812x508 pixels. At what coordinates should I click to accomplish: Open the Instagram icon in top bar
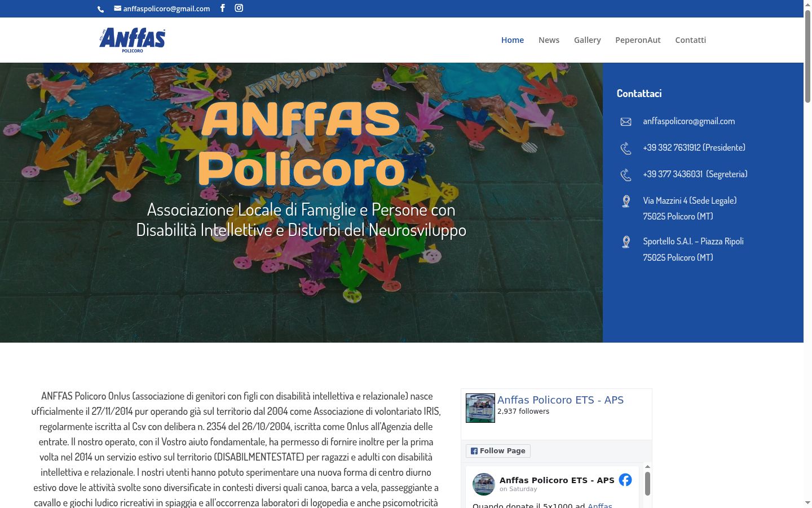[x=239, y=8]
